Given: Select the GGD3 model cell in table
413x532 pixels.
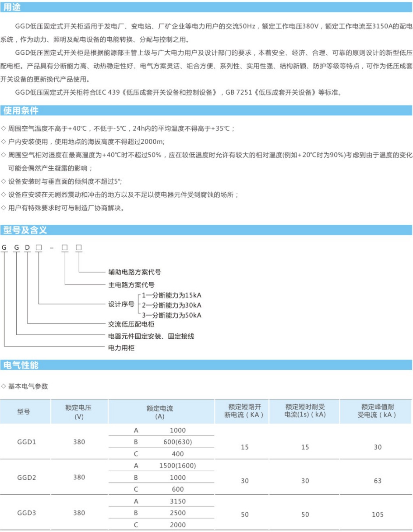Looking at the screenshot, I should (26, 513).
